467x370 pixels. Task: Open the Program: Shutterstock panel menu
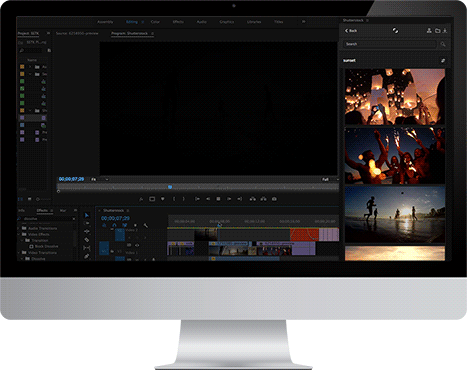click(x=152, y=34)
